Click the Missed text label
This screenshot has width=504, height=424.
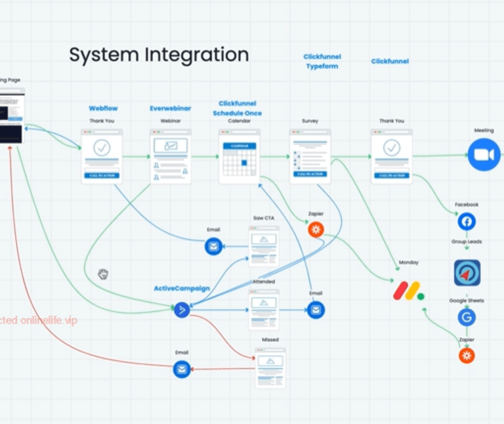pos(270,339)
